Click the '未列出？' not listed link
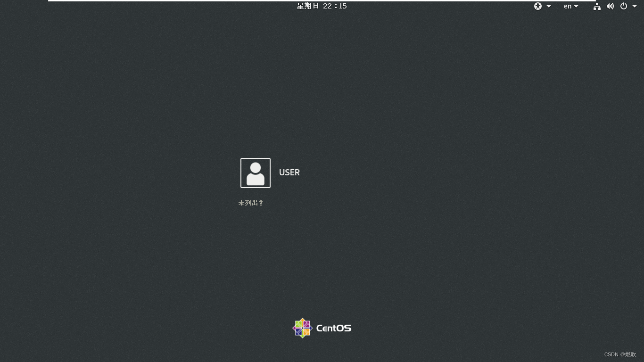Screen dimensions: 644x362 251,203
